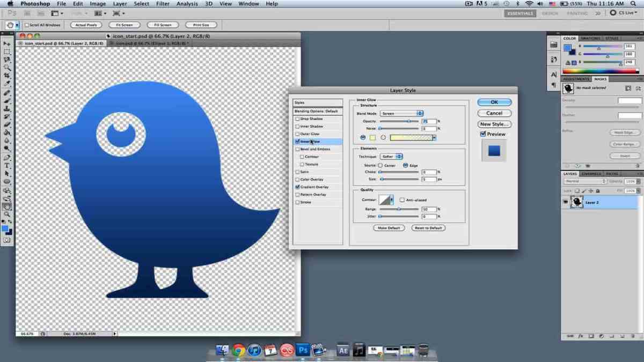Enable the Inner Shadow checkbox
Image resolution: width=644 pixels, height=362 pixels.
coord(297,126)
